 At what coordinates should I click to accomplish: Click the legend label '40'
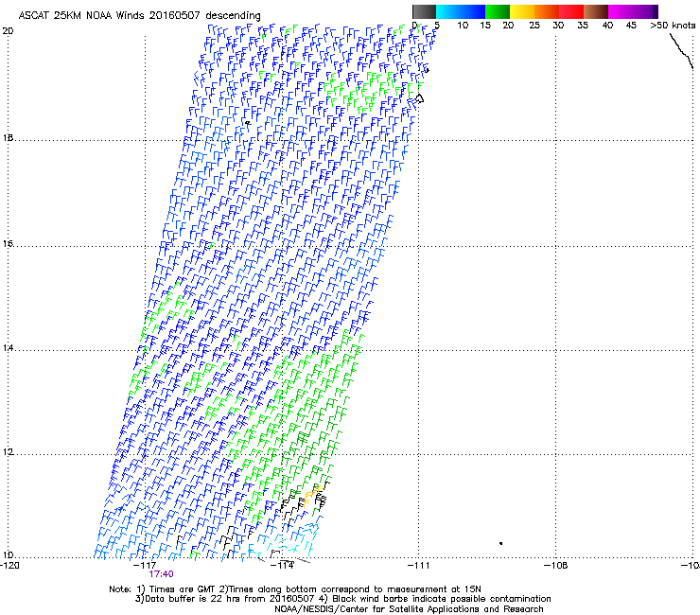[607, 26]
